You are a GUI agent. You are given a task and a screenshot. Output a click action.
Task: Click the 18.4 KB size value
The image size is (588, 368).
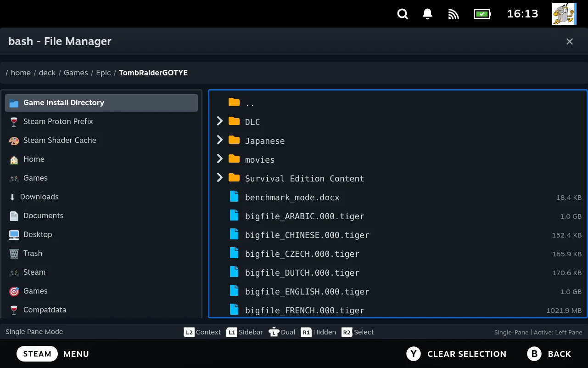pyautogui.click(x=569, y=198)
